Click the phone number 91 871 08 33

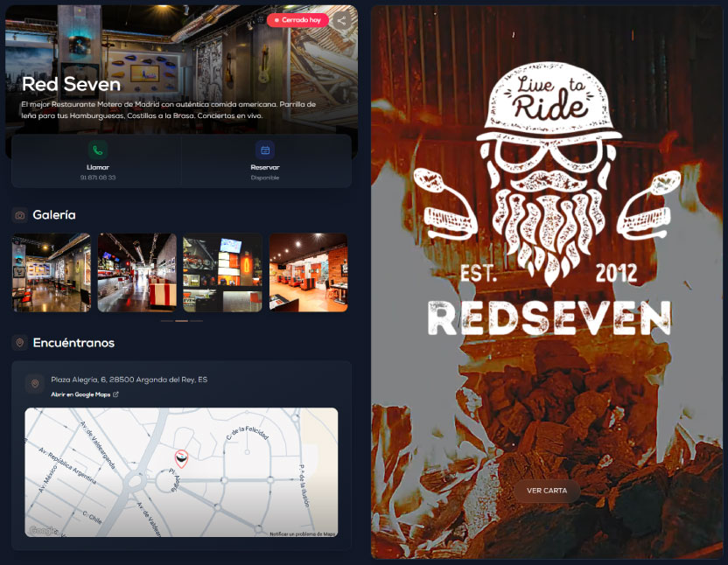pyautogui.click(x=97, y=178)
